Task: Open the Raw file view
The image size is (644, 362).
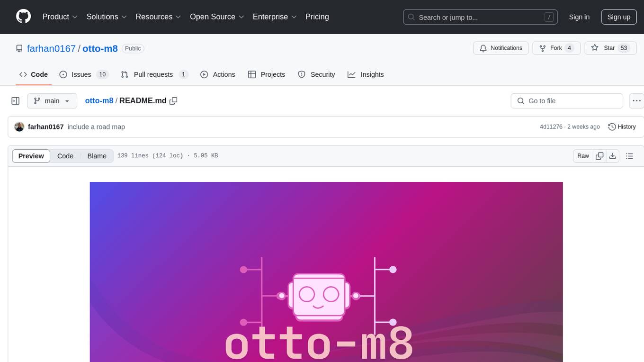Action: (583, 156)
